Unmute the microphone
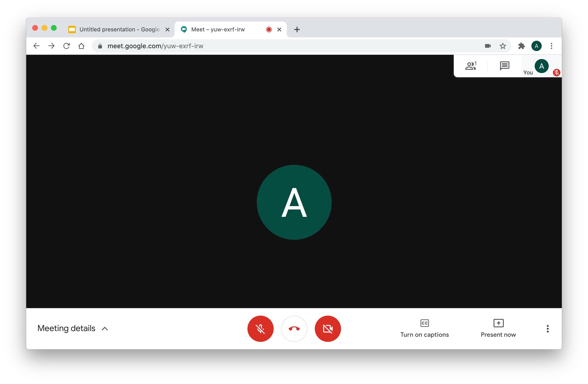The image size is (588, 384). click(x=260, y=329)
